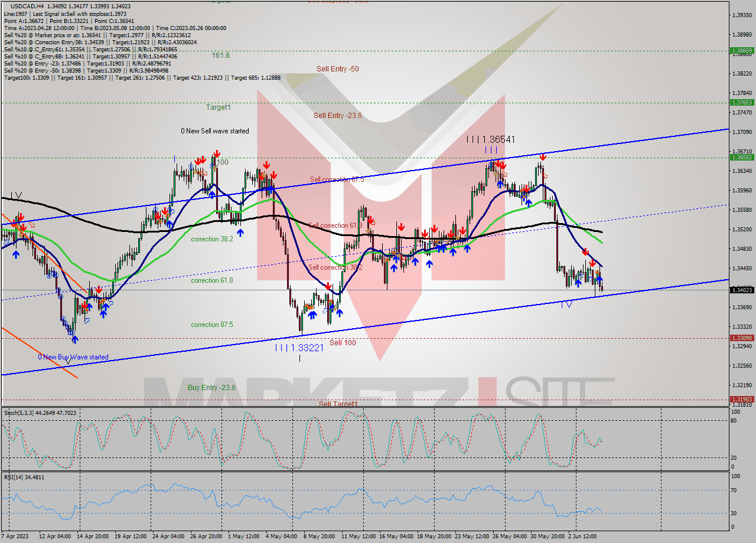The height and width of the screenshot is (543, 756).
Task: Click the 1.3596 price axis value
Action: coord(742,191)
